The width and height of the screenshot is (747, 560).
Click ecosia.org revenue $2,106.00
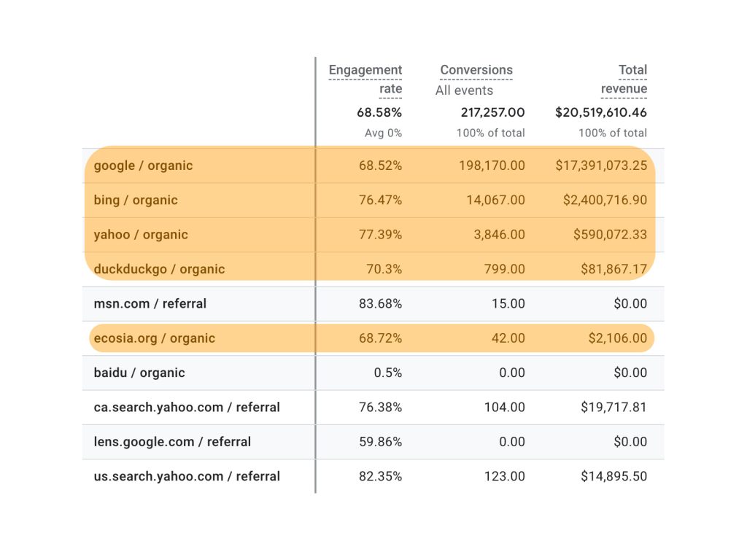618,338
